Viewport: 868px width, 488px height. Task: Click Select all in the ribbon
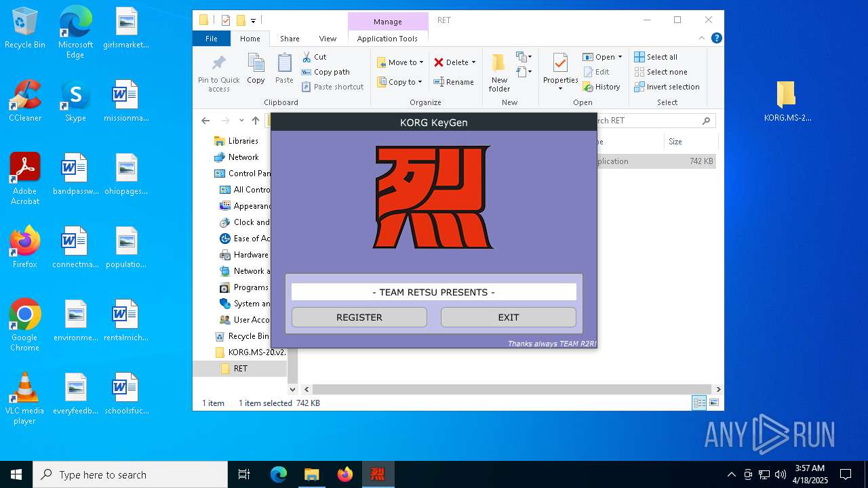tap(656, 57)
